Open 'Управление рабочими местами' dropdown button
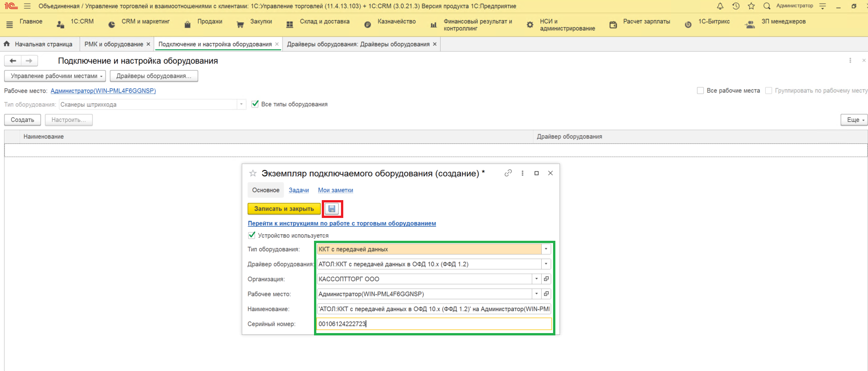868x371 pixels. click(x=55, y=76)
